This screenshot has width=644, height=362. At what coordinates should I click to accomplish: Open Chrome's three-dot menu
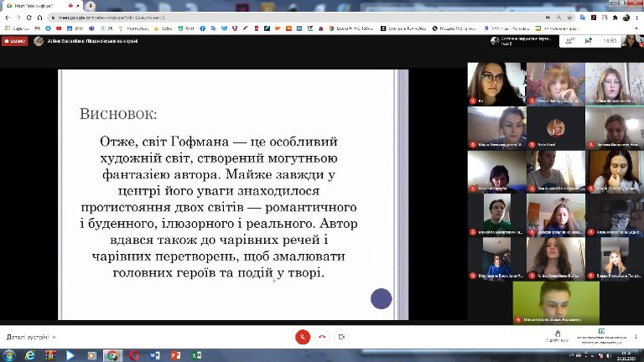(x=637, y=18)
